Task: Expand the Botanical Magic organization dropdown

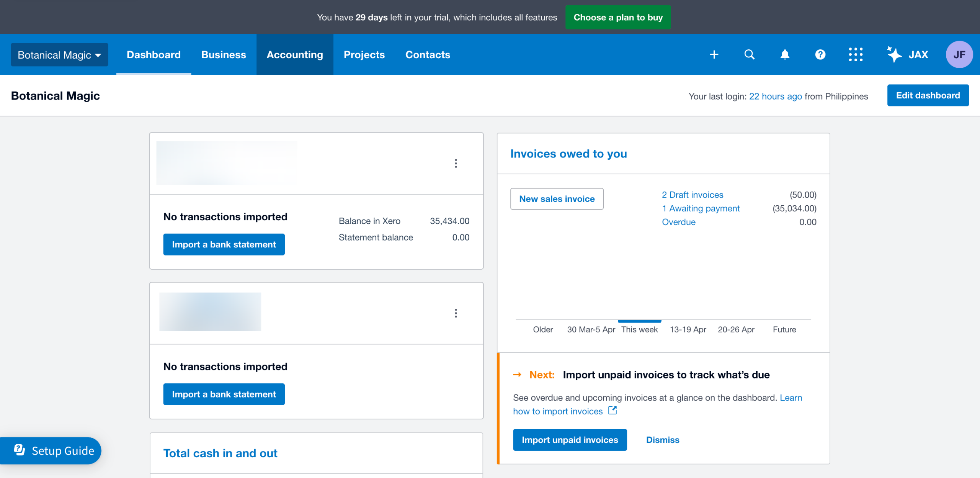Action: point(59,55)
